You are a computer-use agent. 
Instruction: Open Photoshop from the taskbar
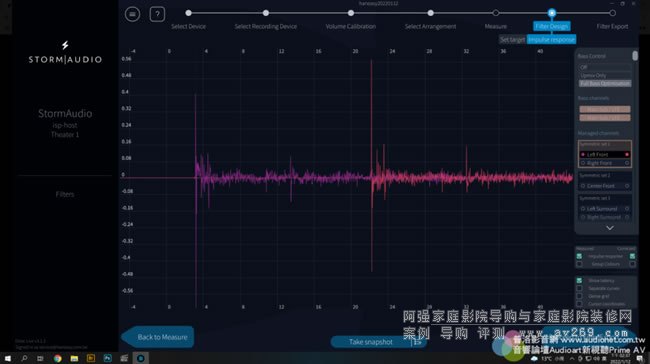click(x=107, y=359)
